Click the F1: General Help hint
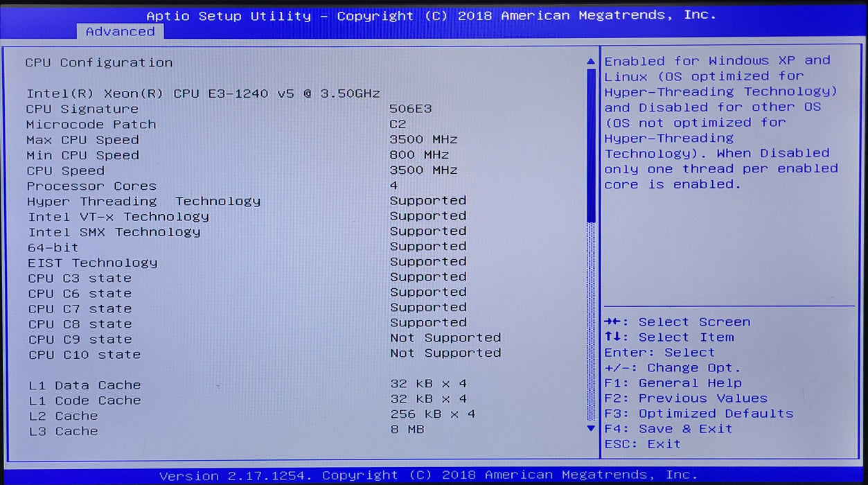This screenshot has height=485, width=868. (x=673, y=383)
